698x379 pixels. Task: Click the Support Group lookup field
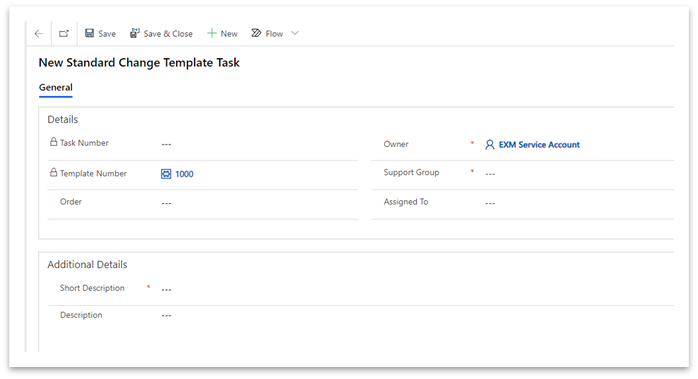[579, 174]
